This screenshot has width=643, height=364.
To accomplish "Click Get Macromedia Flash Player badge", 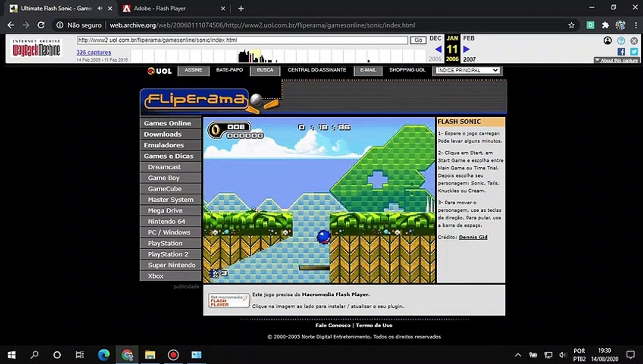I will pos(229,301).
